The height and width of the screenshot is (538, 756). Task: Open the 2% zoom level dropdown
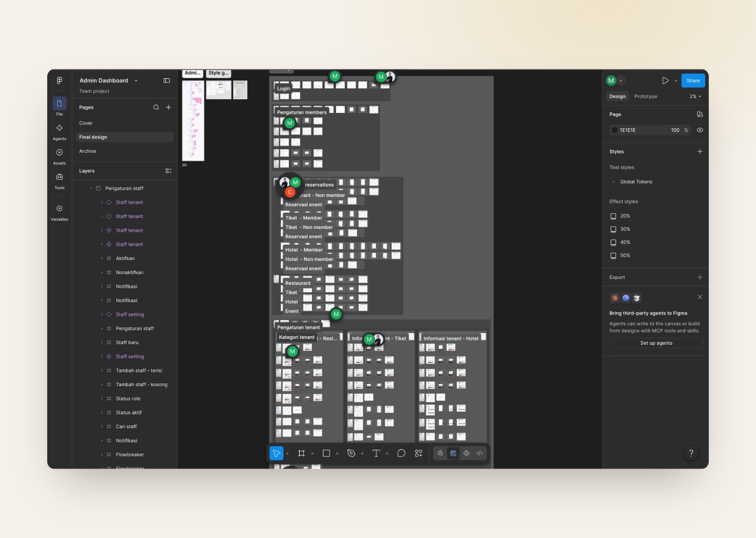pyautogui.click(x=696, y=97)
